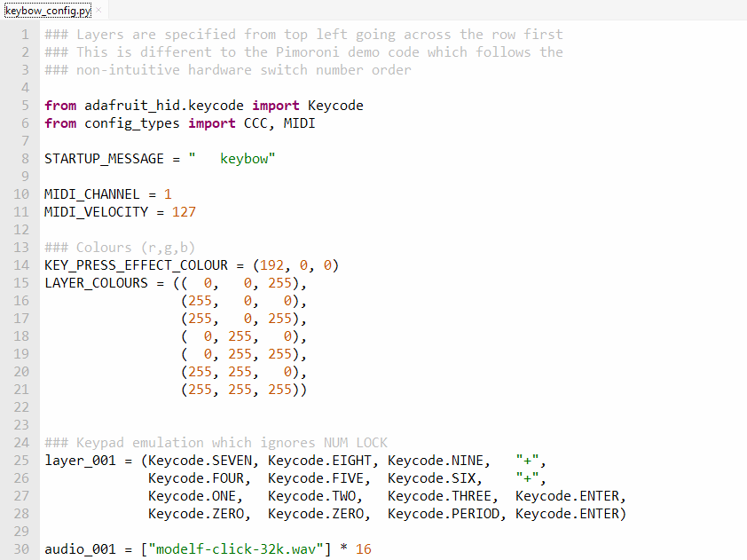The width and height of the screenshot is (747, 560).
Task: Click the (255, 0, 0) tuple on line 16
Action: pyautogui.click(x=240, y=301)
